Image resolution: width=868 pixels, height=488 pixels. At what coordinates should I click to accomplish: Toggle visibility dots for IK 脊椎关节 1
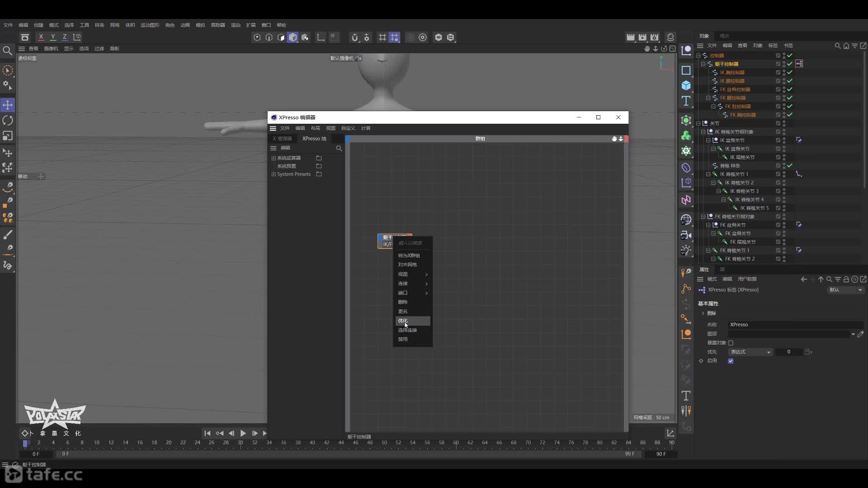(784, 174)
